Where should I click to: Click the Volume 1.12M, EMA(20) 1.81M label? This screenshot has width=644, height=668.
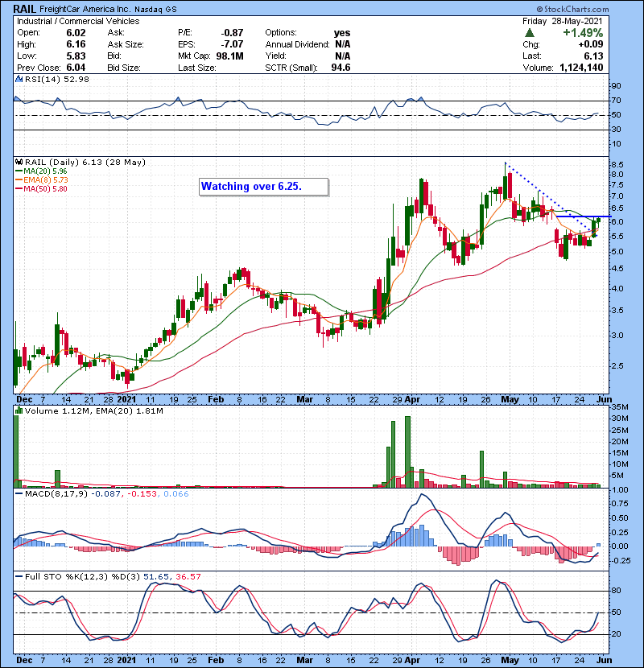tap(93, 411)
